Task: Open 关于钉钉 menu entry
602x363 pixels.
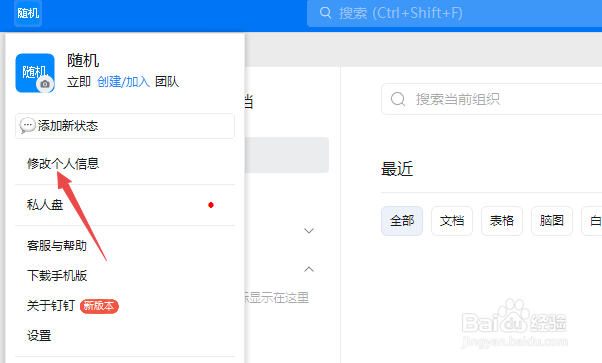Action: pos(51,306)
